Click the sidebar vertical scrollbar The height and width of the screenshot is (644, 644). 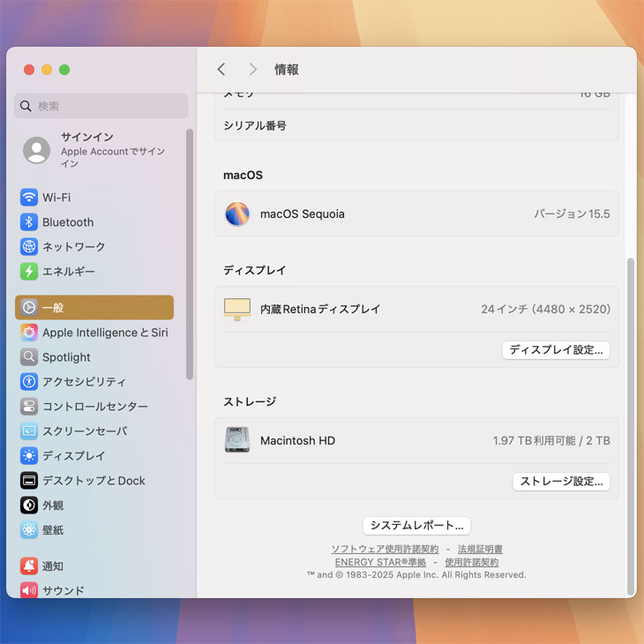click(190, 254)
